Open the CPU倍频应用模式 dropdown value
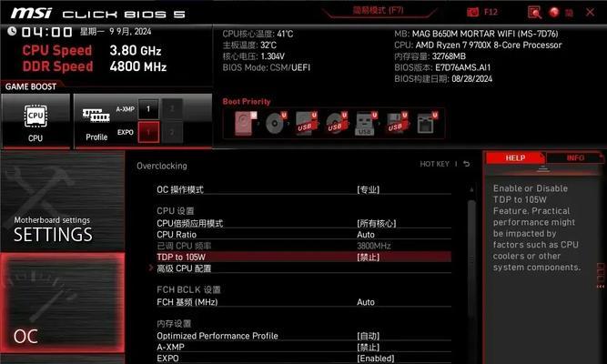Screen dimensions: 607x364 376,224
